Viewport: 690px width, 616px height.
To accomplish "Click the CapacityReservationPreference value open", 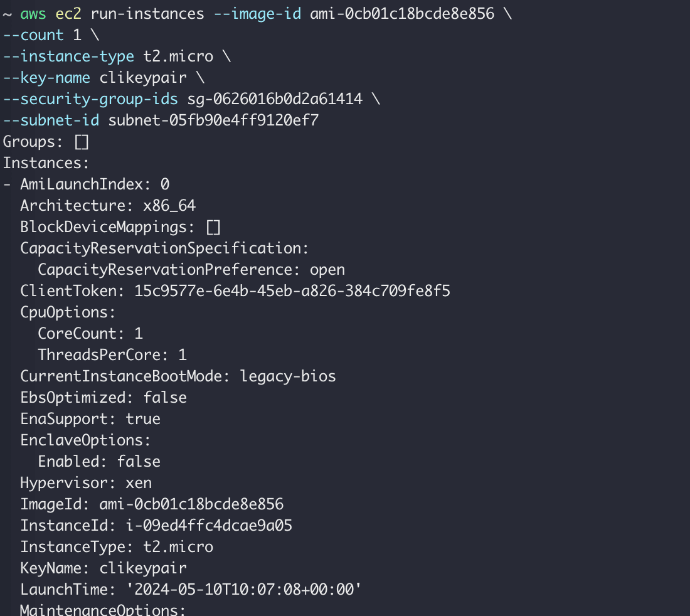I will pyautogui.click(x=327, y=270).
